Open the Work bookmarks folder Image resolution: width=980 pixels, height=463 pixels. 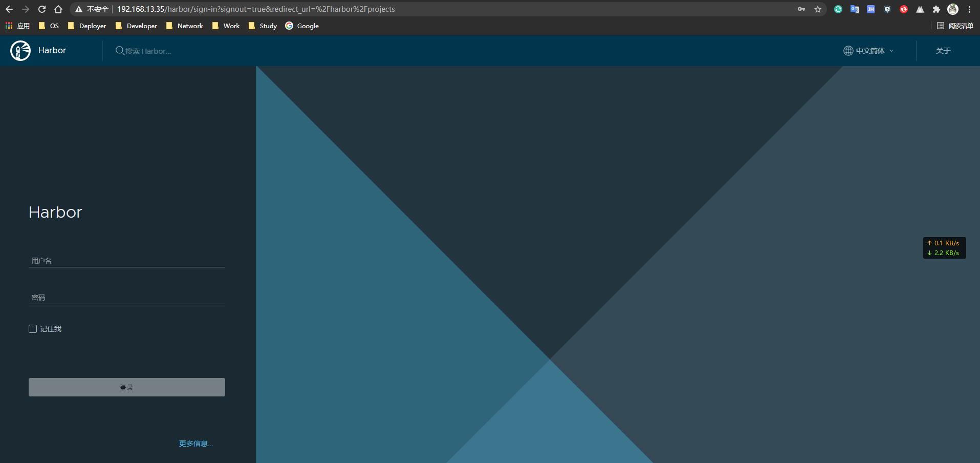226,26
